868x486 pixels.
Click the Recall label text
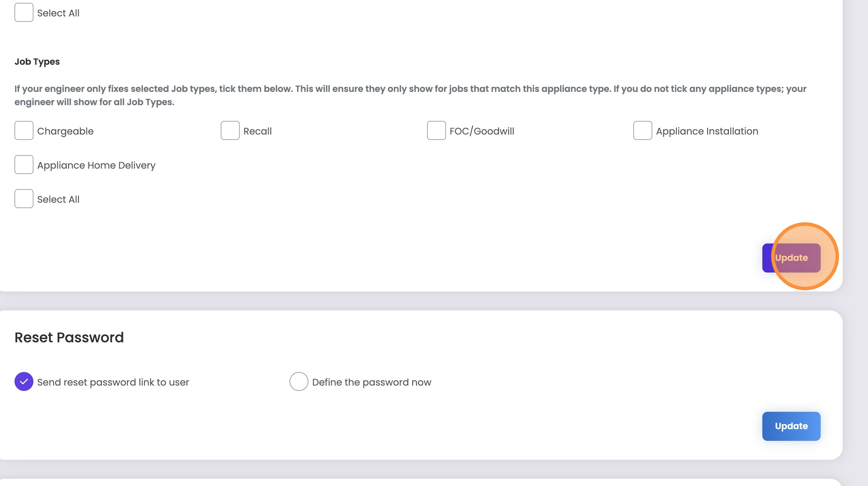click(257, 131)
